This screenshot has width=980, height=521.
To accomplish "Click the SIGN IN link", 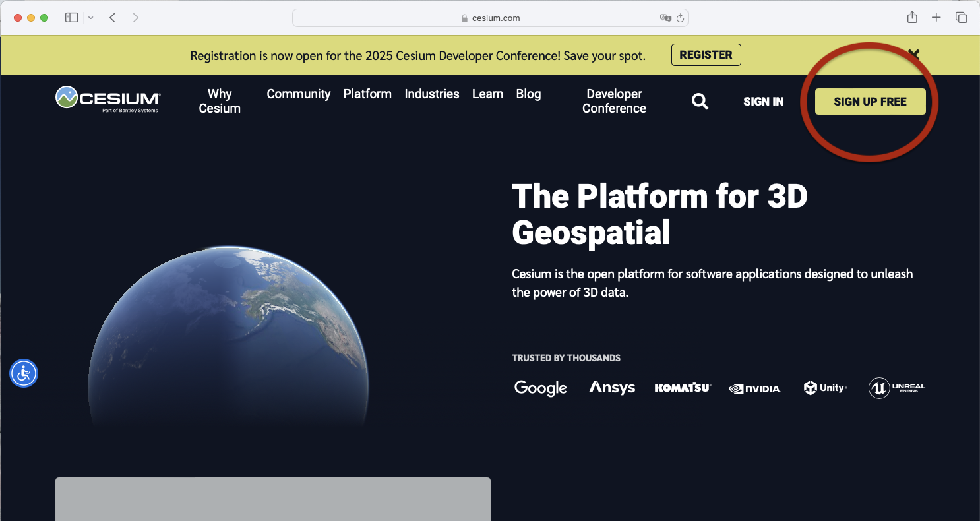I will [x=763, y=102].
